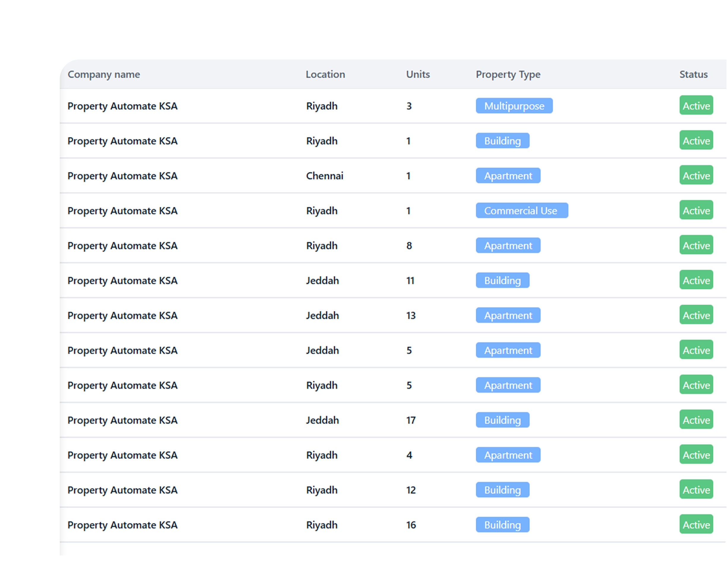
Task: Click the Building badge on the Jeddah 11-unit row
Action: coord(502,280)
